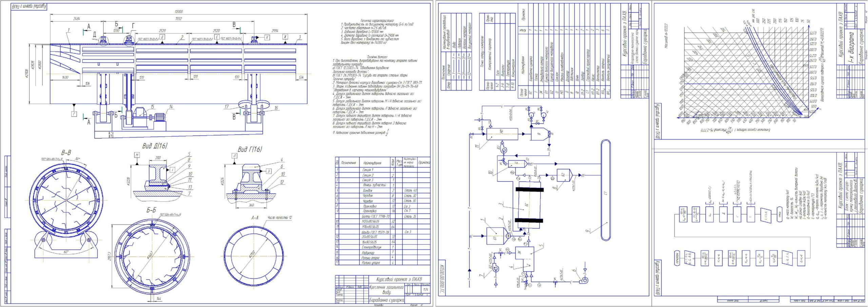Click the datum label 'Ж' box on drum

pyautogui.click(x=285, y=36)
